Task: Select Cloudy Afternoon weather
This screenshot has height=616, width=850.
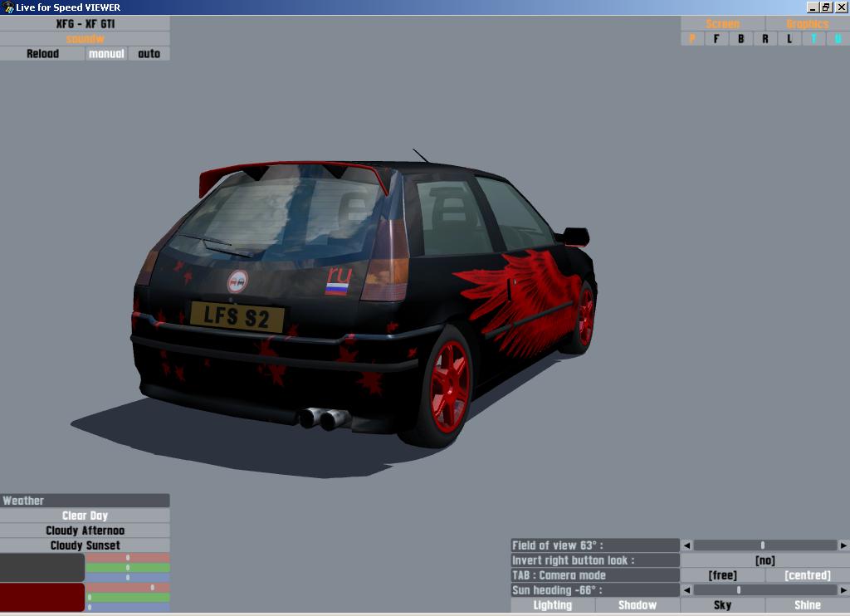Action: click(x=85, y=530)
